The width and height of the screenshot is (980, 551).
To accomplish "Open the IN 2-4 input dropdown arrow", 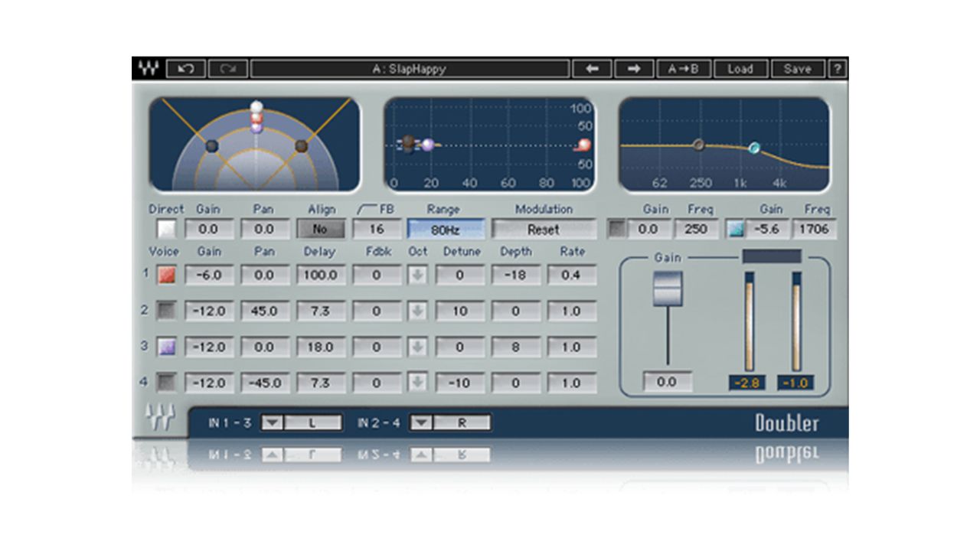I will click(421, 422).
